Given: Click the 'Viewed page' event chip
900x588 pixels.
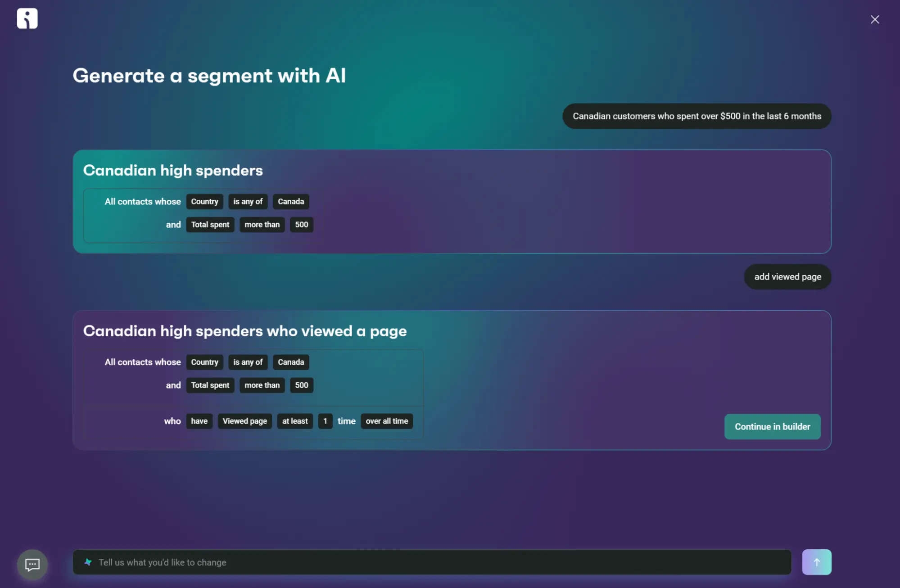Looking at the screenshot, I should [244, 421].
